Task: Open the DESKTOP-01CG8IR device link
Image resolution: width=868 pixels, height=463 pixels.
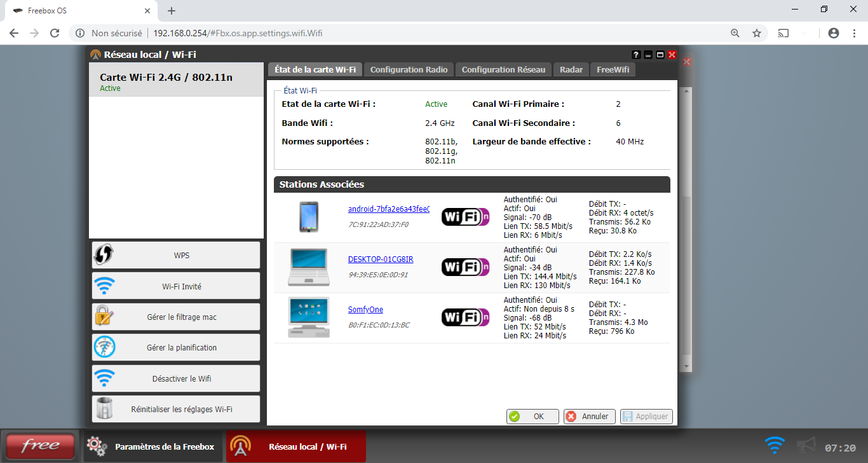Action: (381, 259)
